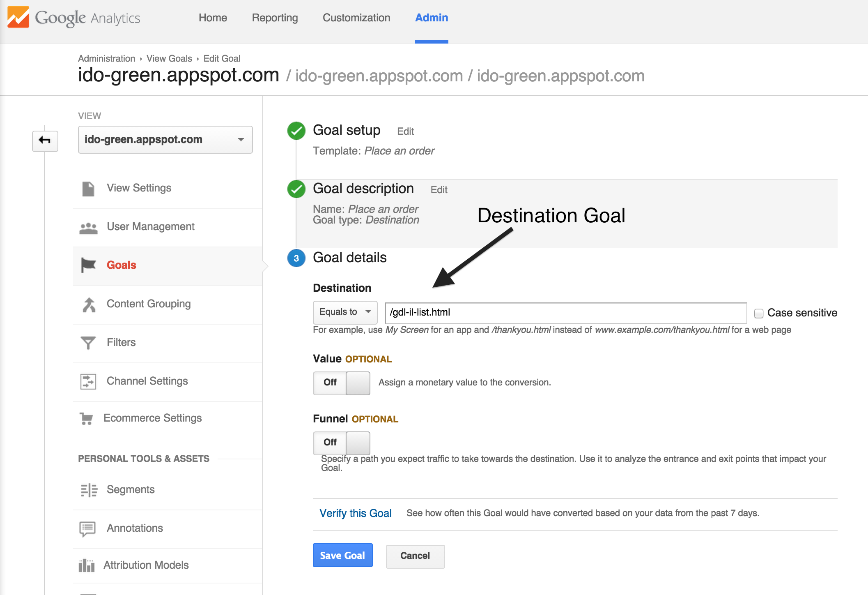Click the Annotations speech bubble icon
Viewport: 868px width, 595px height.
(x=87, y=528)
